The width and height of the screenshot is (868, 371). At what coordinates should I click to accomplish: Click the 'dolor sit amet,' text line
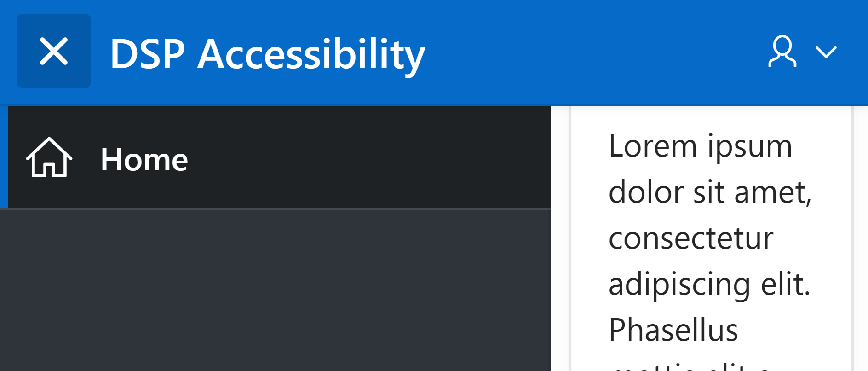pyautogui.click(x=710, y=192)
